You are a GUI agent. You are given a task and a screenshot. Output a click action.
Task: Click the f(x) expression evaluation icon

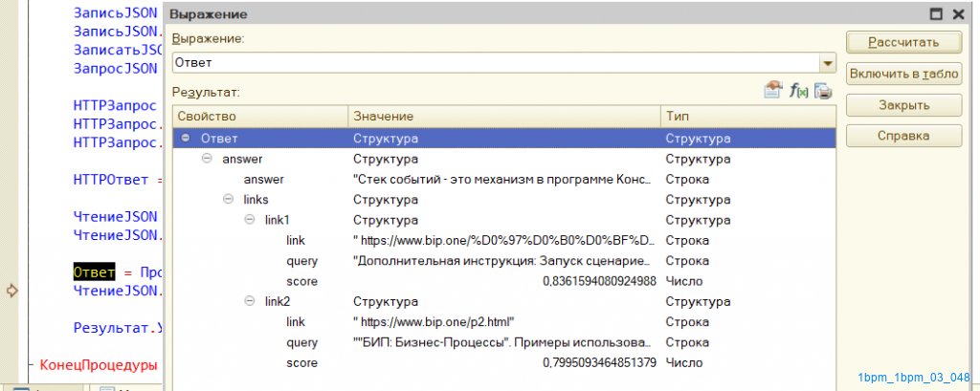(798, 91)
